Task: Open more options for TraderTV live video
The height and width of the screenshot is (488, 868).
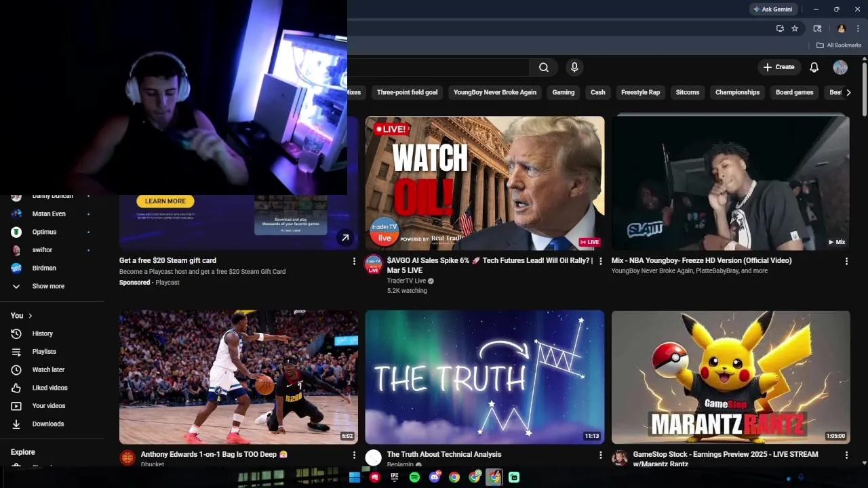Action: pyautogui.click(x=600, y=261)
